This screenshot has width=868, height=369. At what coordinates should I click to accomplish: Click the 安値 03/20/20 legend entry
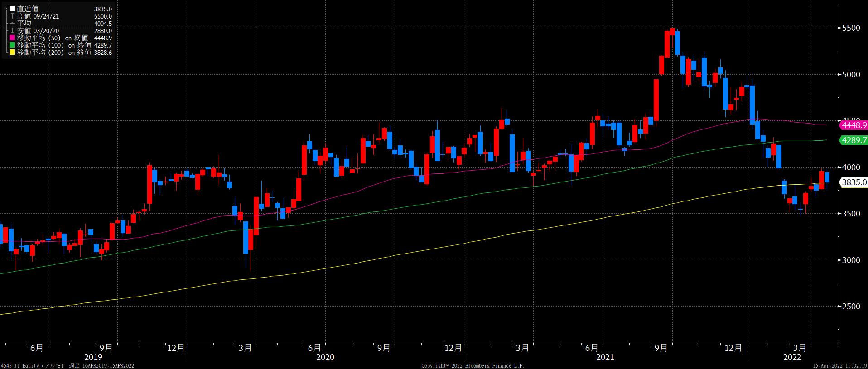click(38, 31)
